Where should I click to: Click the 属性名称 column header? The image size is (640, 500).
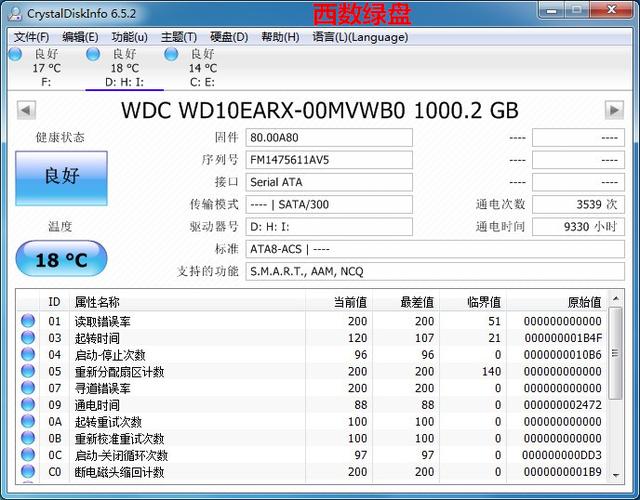(188, 302)
